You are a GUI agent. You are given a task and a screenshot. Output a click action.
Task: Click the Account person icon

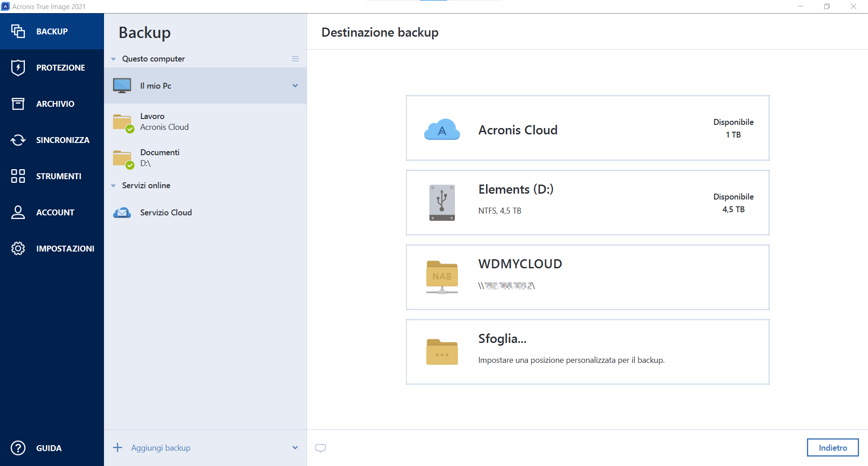18,212
